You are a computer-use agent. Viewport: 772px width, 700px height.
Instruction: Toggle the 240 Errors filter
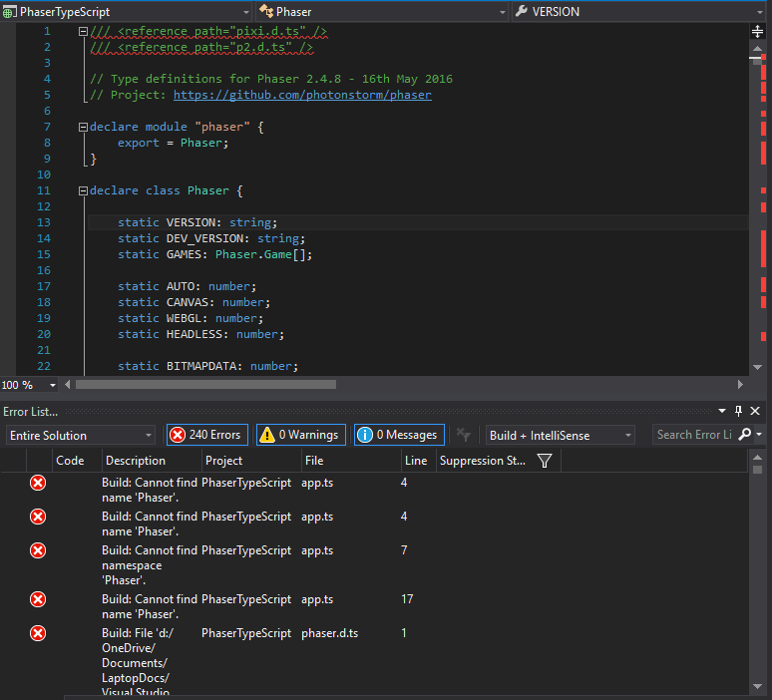(x=206, y=435)
